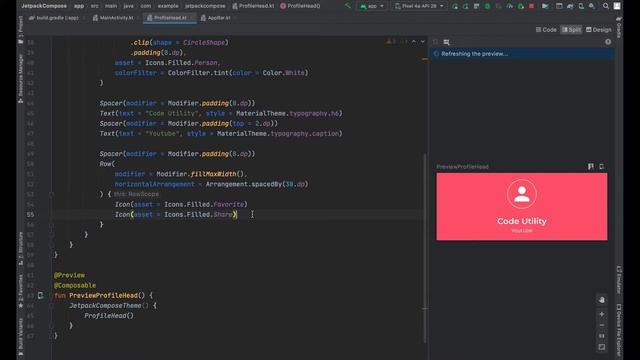The height and width of the screenshot is (360, 640).
Task: Open the Structure tool window
Action: click(21, 249)
